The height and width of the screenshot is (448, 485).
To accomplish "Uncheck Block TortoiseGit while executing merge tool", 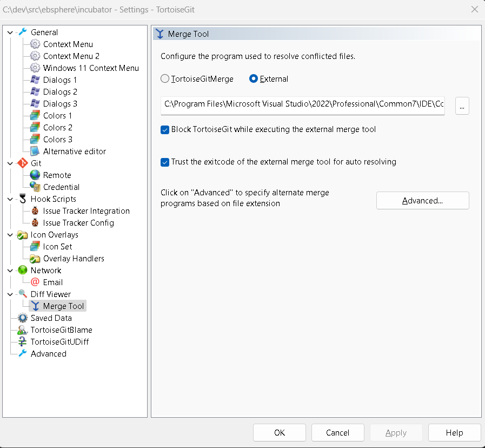I will point(165,129).
